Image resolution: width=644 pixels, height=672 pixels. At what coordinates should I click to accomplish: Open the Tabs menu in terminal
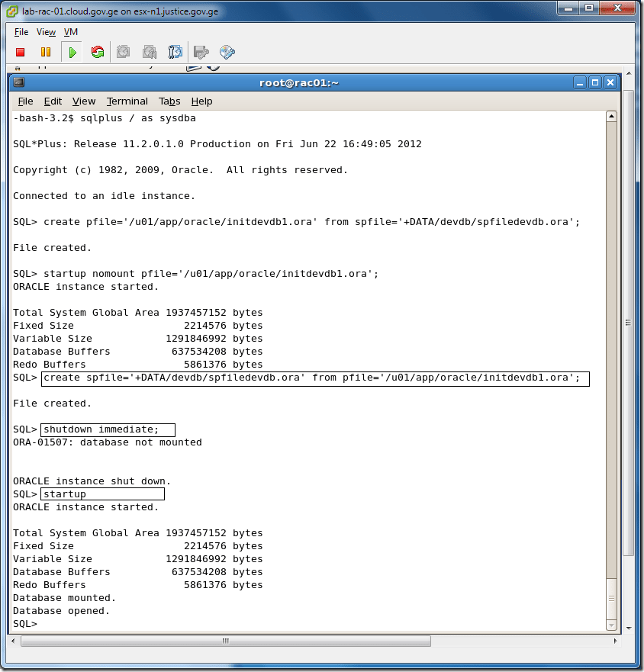point(169,101)
